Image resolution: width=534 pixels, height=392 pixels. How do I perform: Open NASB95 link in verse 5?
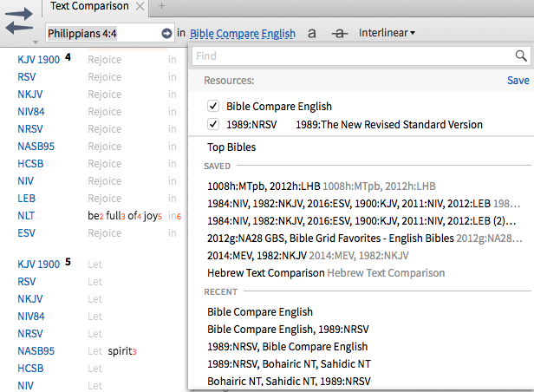click(x=36, y=351)
